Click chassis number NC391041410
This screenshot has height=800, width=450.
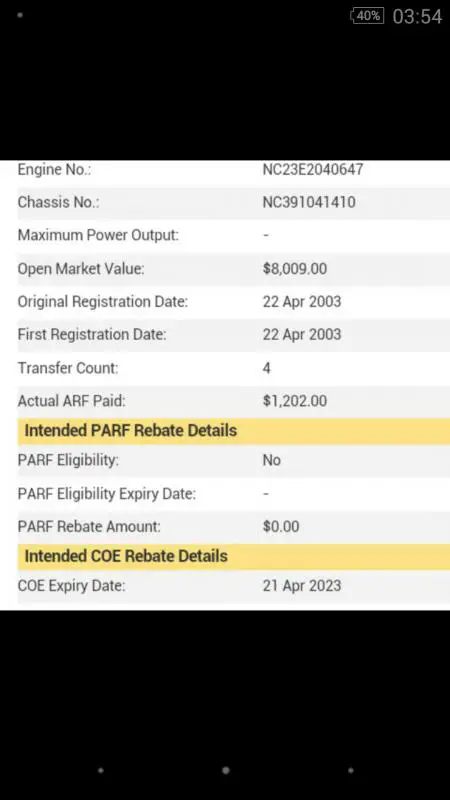[309, 203]
